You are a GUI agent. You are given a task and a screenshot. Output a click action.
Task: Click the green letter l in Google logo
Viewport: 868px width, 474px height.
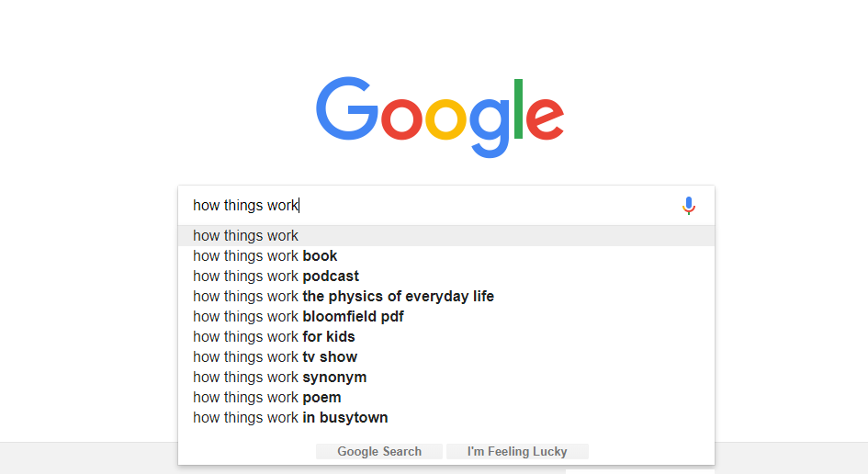519,109
